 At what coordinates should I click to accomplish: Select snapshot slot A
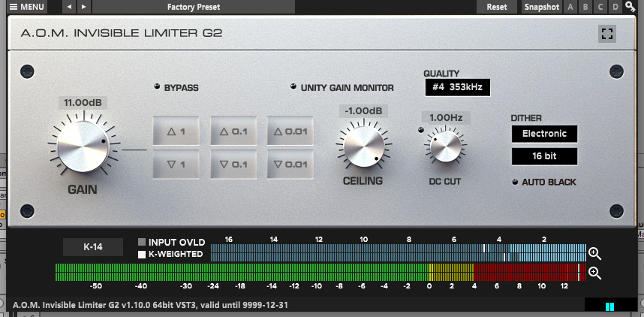[570, 7]
